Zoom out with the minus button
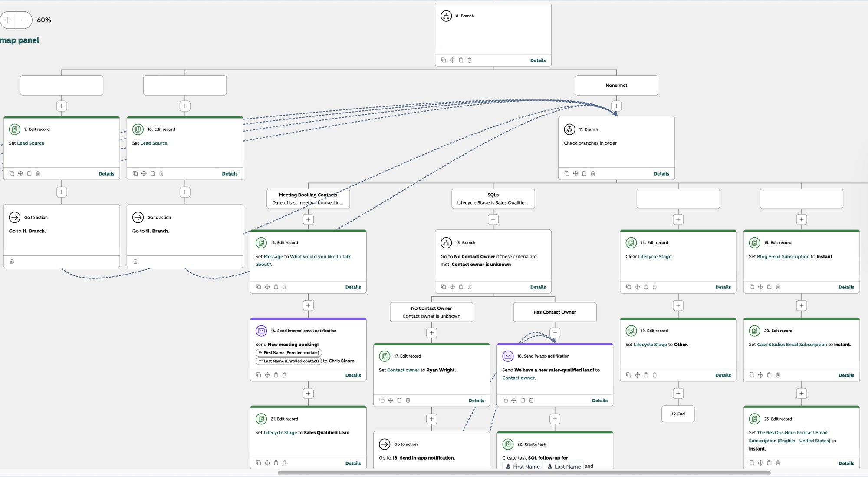The height and width of the screenshot is (477, 868). 24,20
